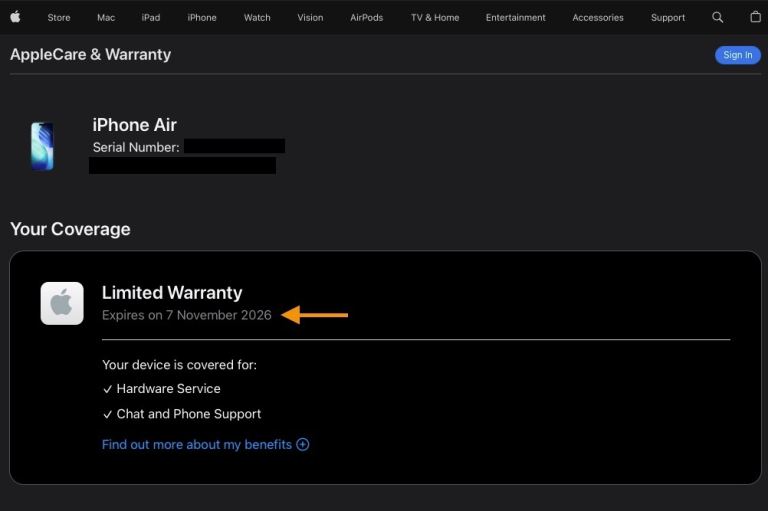Go to the iPad section

(x=151, y=18)
